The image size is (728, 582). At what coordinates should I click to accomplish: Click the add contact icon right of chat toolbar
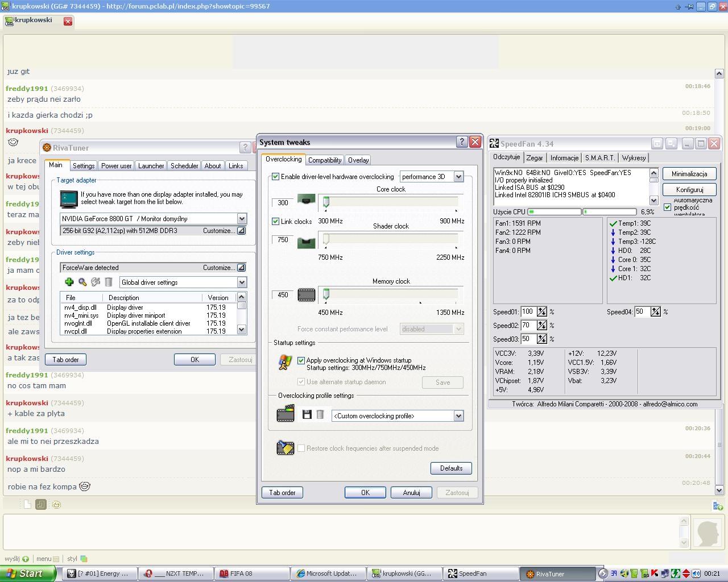(x=718, y=505)
